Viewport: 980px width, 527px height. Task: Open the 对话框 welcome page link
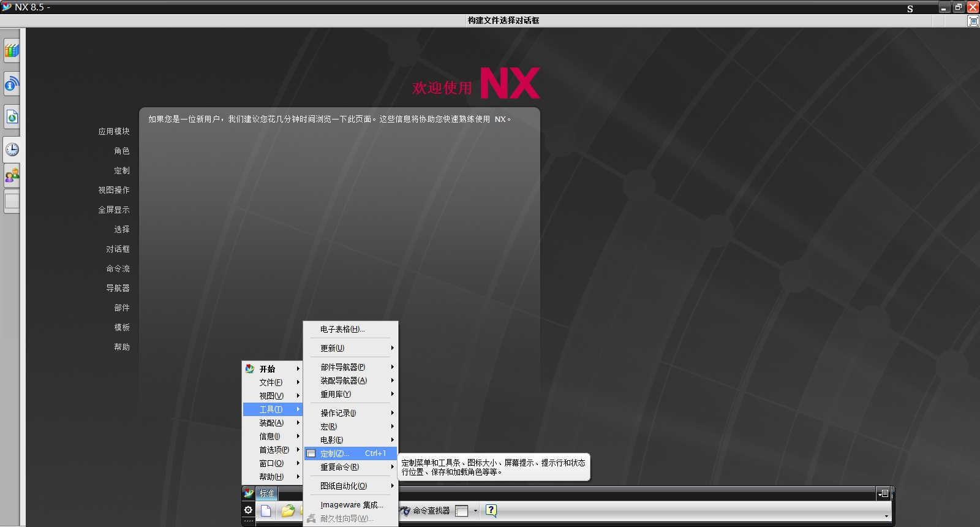pos(118,249)
